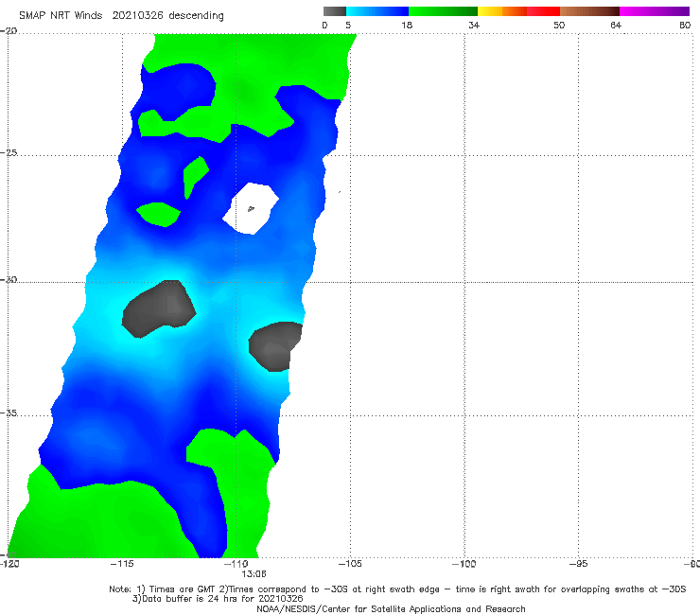The height and width of the screenshot is (615, 700).
Task: Click the '-100' longitude axis label
Action: click(464, 564)
